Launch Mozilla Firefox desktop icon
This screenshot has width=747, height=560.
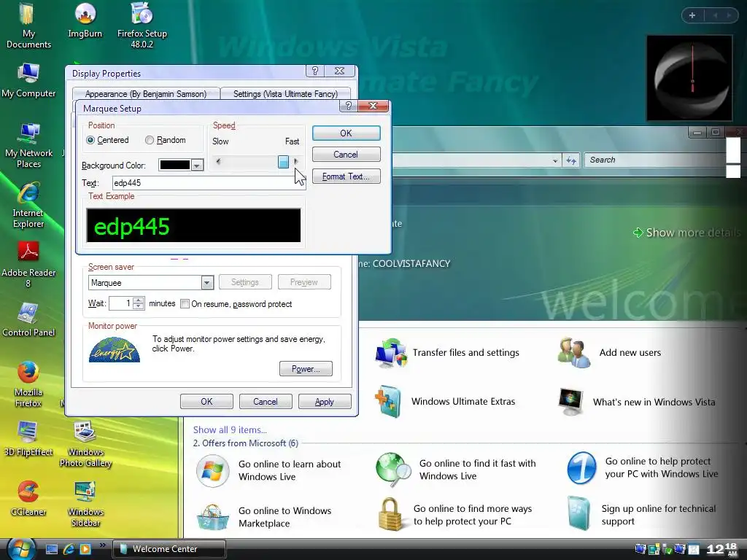coord(28,384)
